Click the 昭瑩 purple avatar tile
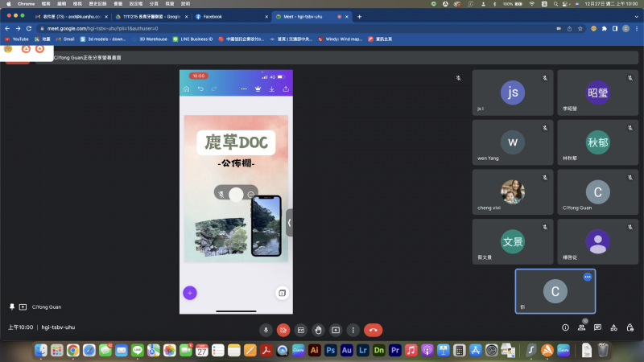This screenshot has width=644, height=362. pos(597,93)
